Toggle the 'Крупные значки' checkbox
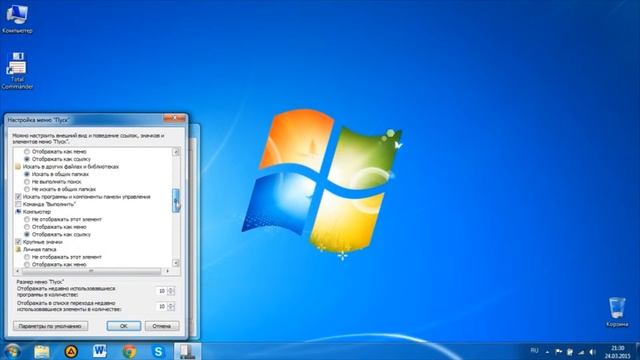 coord(18,242)
